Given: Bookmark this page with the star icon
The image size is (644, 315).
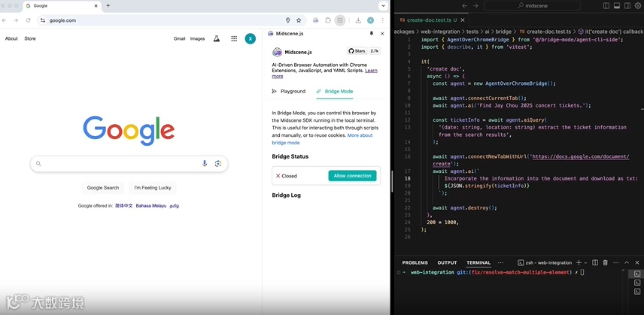Looking at the screenshot, I should (x=299, y=20).
